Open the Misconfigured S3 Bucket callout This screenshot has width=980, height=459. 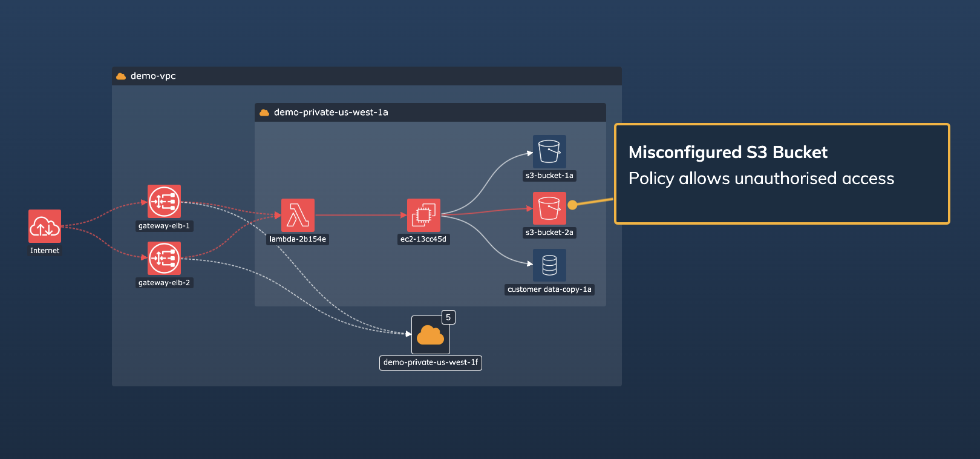[x=782, y=174]
